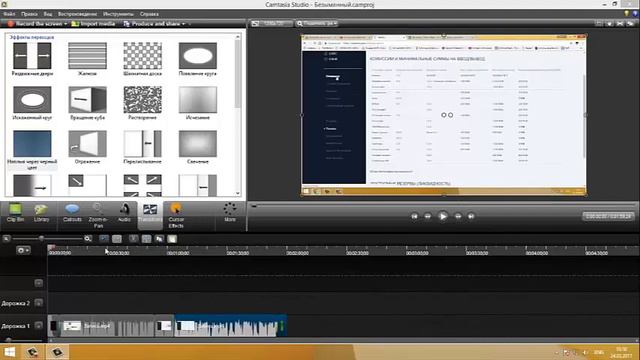Open the Clip Bin tab

15,213
